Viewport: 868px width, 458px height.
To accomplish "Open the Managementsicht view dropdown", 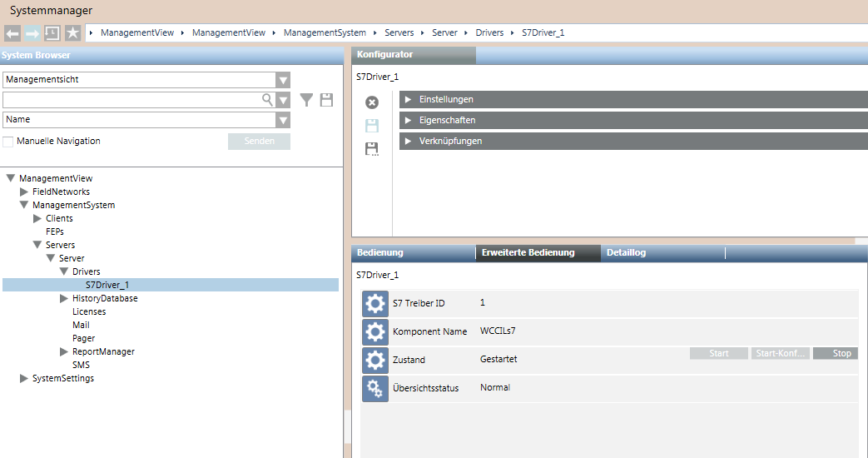I will (x=283, y=80).
